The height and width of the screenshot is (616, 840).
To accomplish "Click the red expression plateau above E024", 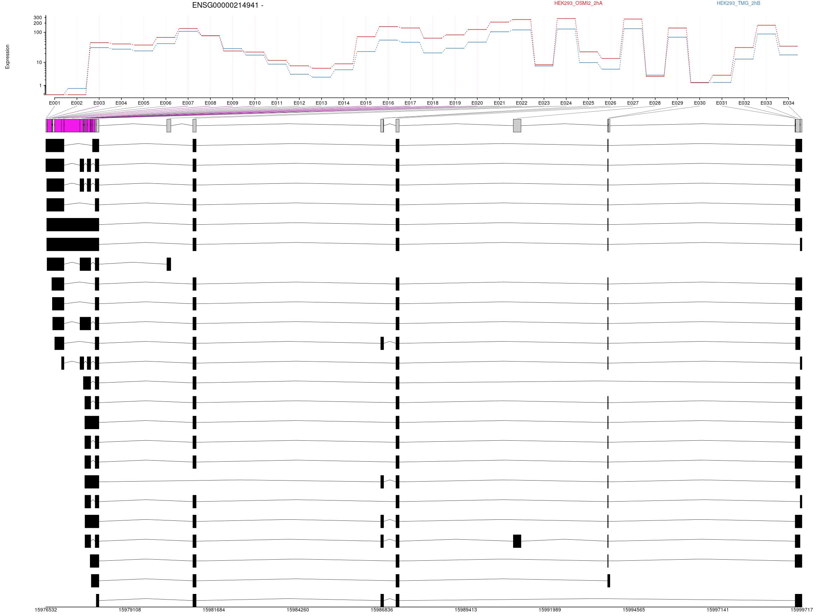I will (x=566, y=19).
